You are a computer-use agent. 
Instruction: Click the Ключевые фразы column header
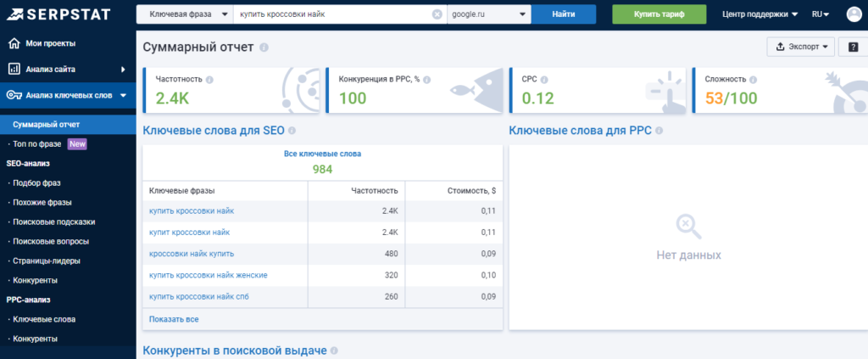click(182, 191)
